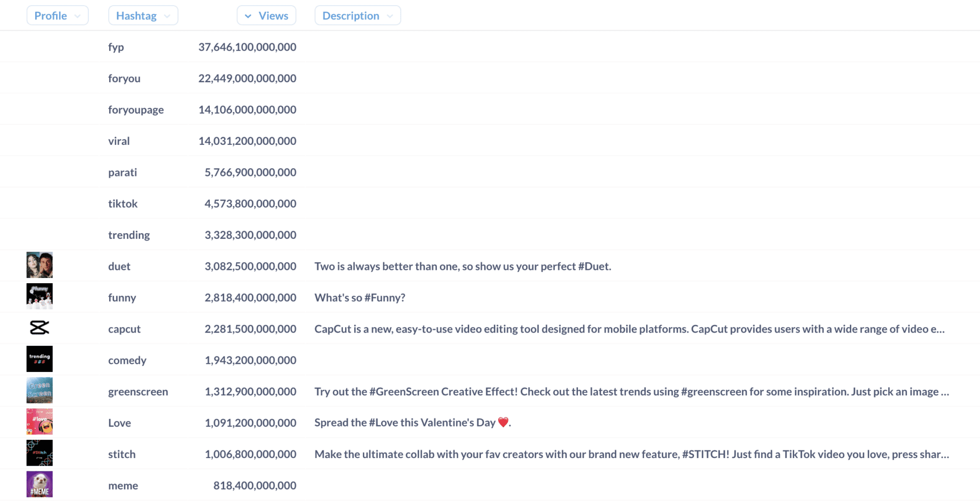Select the 'fyp' hashtag cell

click(x=116, y=47)
